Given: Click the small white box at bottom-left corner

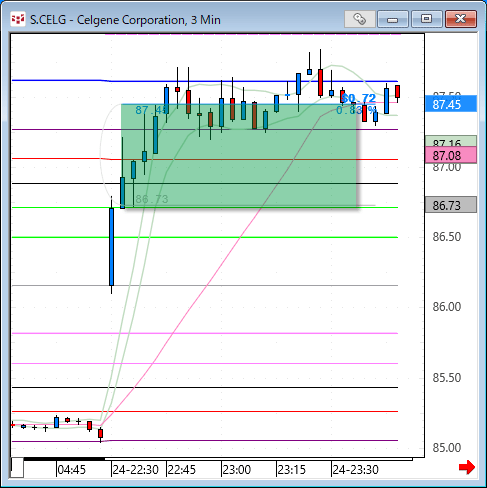Looking at the screenshot, I should (17, 468).
